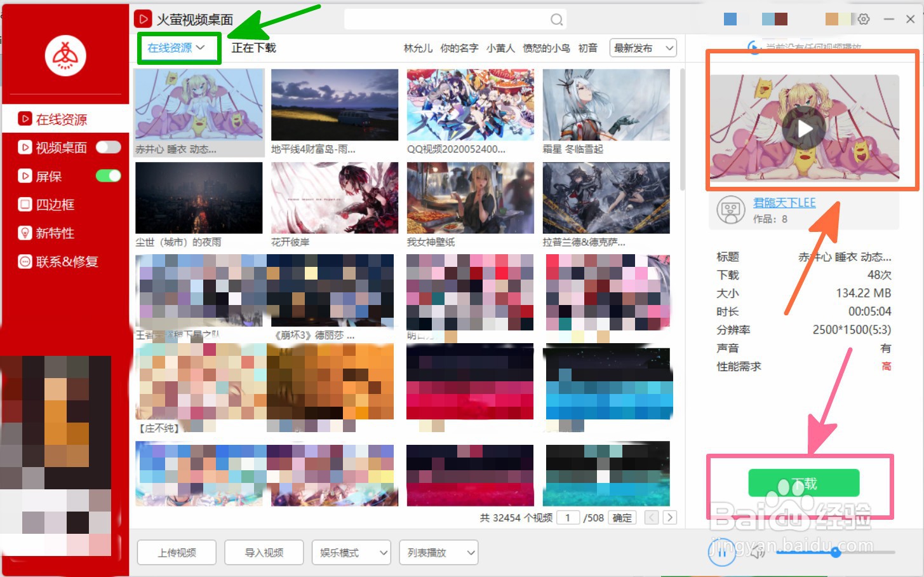
Task: Click the page number input box
Action: tap(568, 517)
